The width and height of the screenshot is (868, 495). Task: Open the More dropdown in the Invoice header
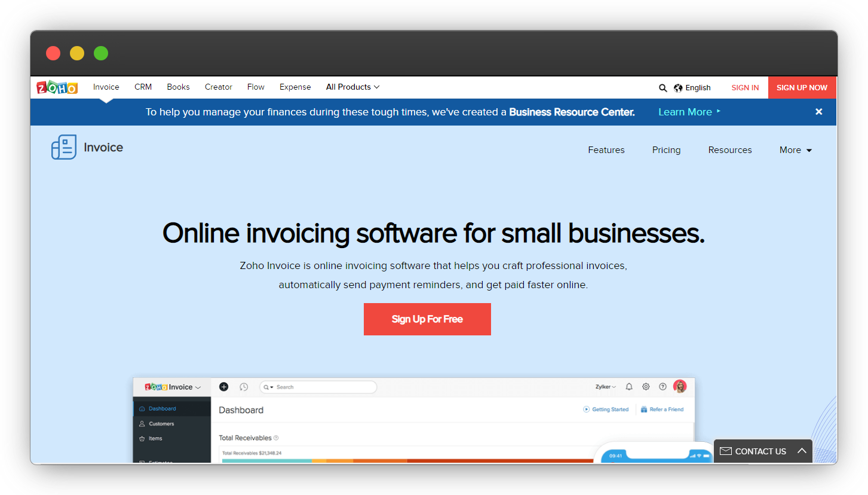point(795,150)
